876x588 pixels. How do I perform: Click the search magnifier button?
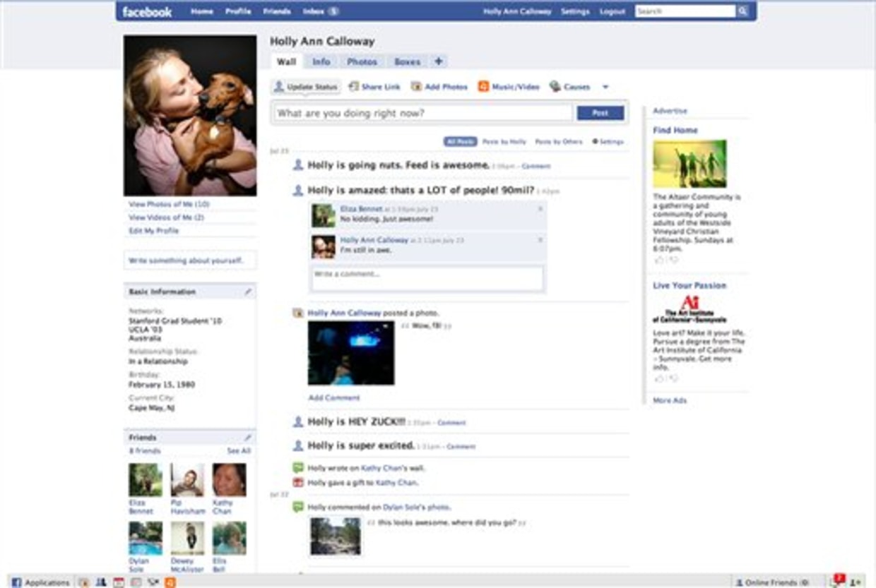pos(742,11)
